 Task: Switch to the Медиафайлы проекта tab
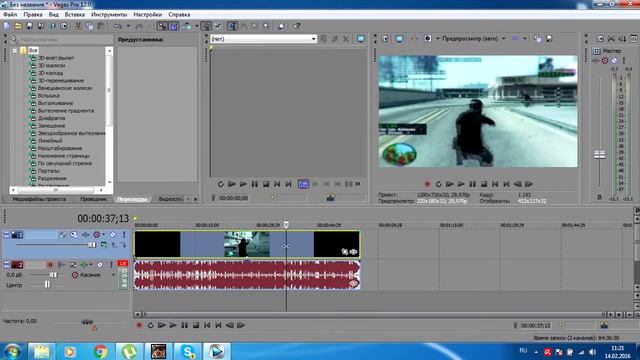tap(39, 199)
